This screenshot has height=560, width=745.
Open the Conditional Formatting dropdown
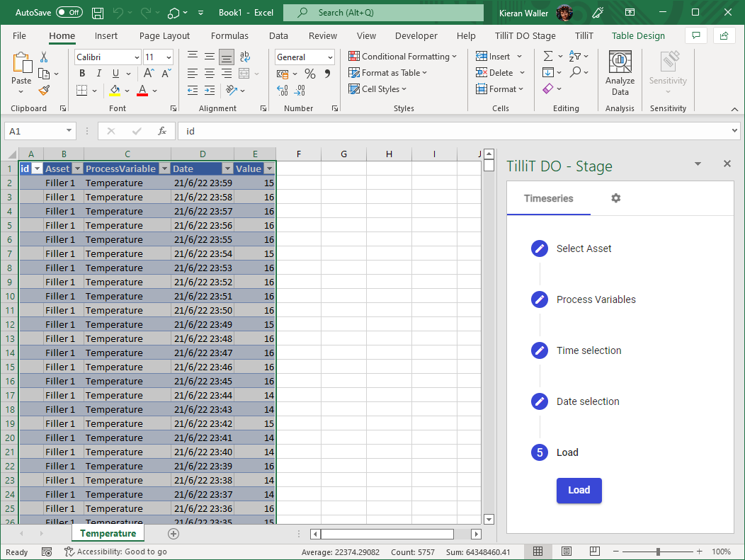[402, 57]
